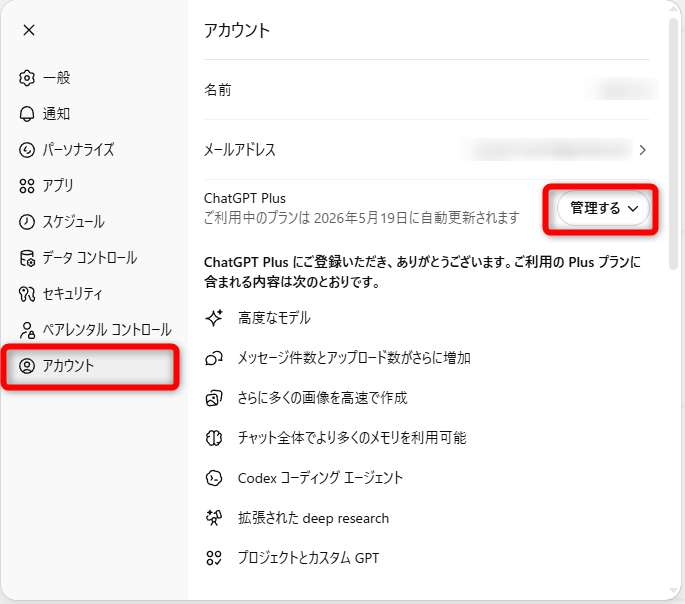Click the gear icon beside 一般
The width and height of the screenshot is (685, 604).
pyautogui.click(x=27, y=78)
